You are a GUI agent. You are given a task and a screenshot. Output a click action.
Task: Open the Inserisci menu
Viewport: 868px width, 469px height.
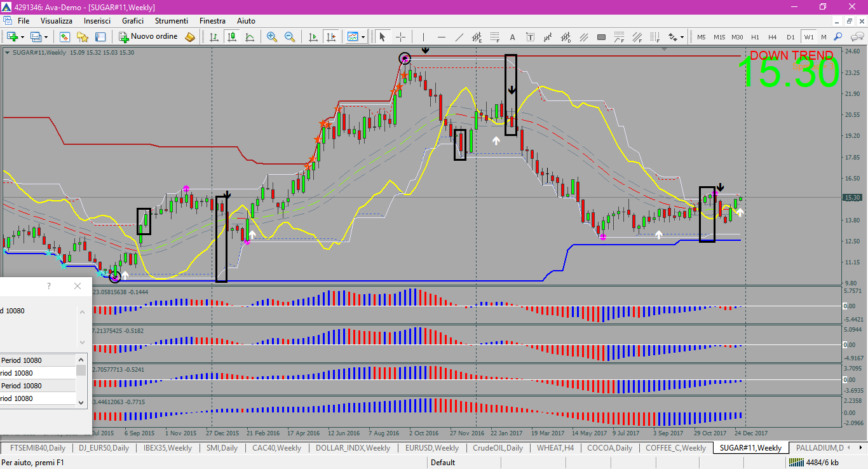[97, 21]
